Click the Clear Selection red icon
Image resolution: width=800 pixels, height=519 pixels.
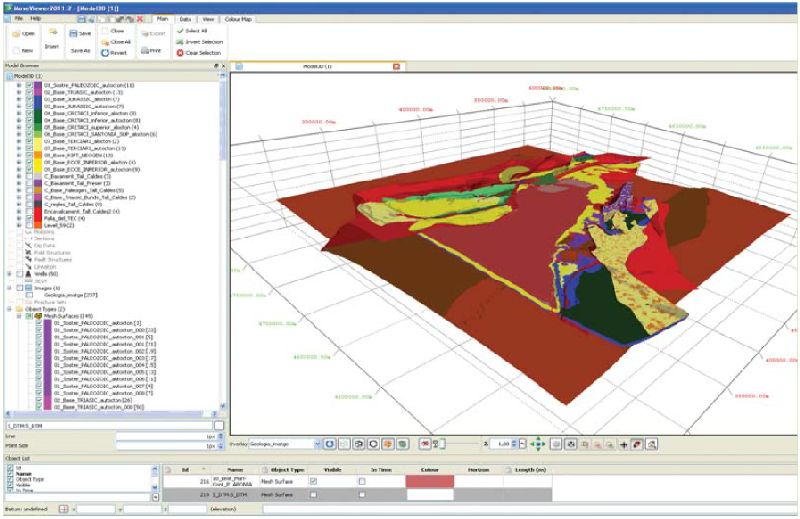tap(180, 52)
